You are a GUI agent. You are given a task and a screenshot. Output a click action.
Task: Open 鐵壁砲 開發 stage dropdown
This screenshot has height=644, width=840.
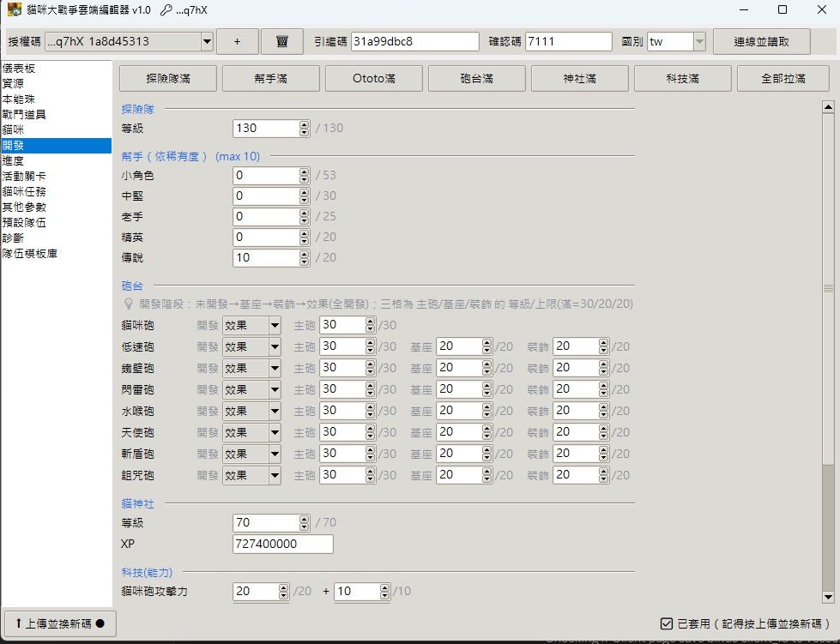[x=251, y=368]
